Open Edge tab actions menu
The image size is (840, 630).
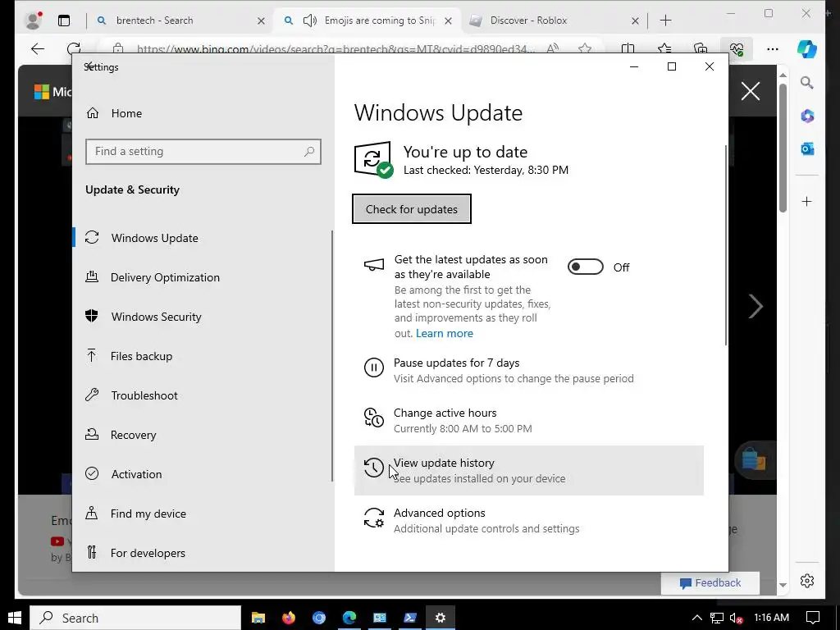click(x=64, y=21)
